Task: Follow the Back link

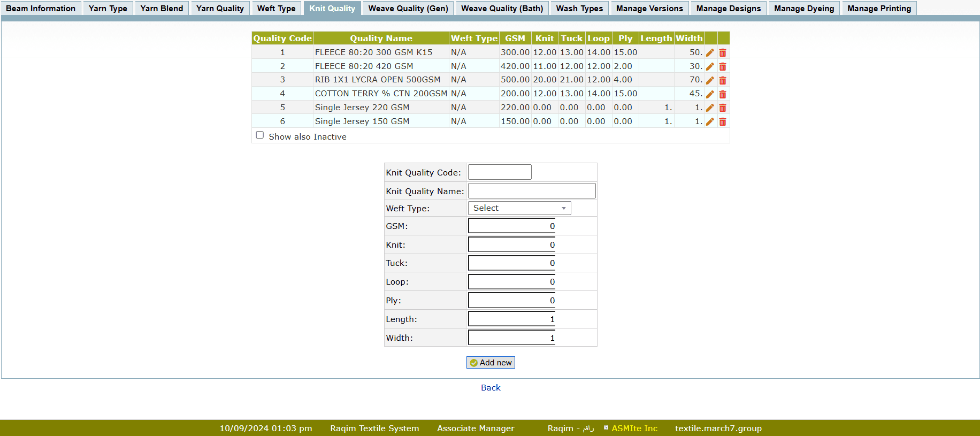Action: [x=491, y=387]
